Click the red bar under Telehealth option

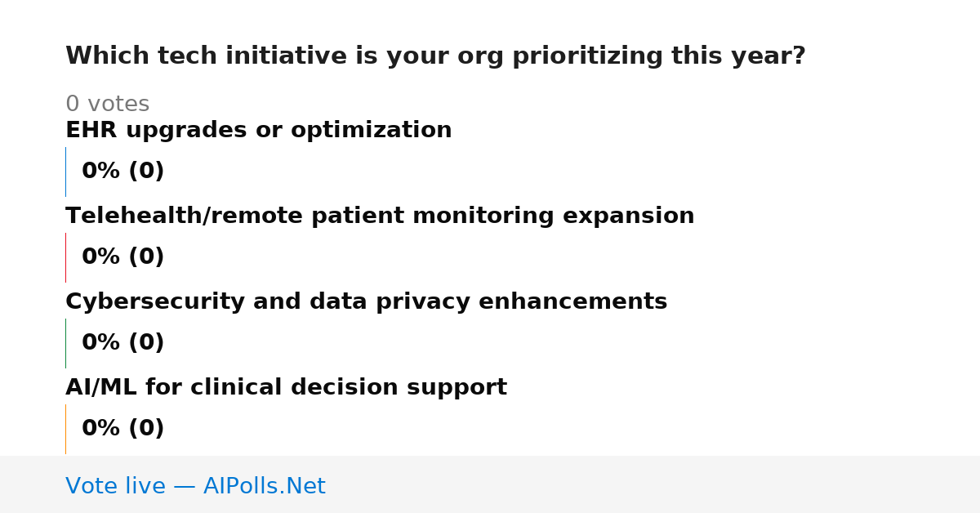pyautogui.click(x=65, y=257)
